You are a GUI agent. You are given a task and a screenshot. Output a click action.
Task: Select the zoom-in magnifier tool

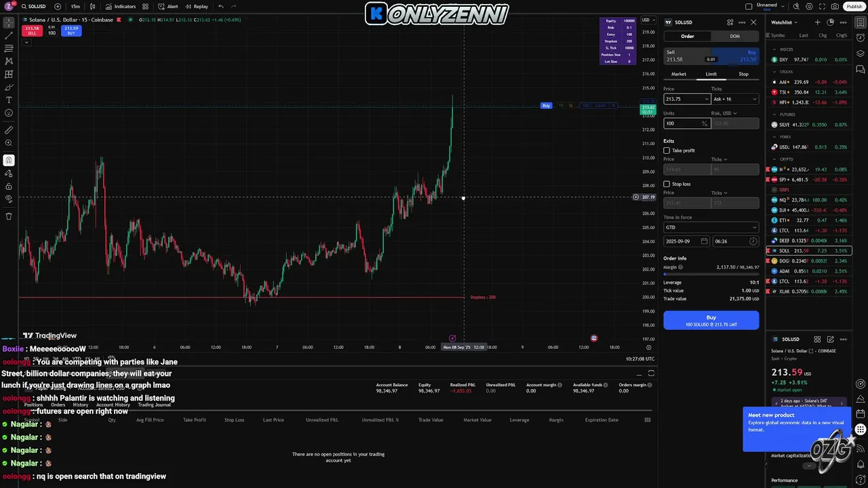[x=9, y=143]
